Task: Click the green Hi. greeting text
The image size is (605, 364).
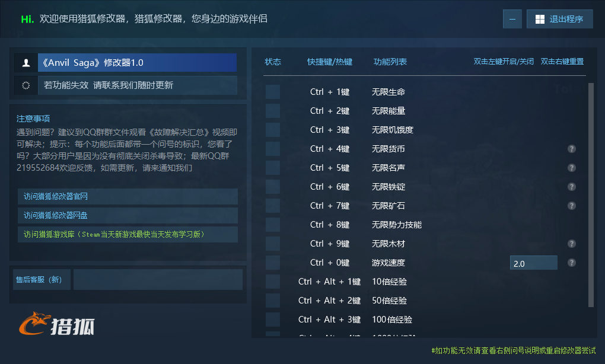Action: [27, 19]
